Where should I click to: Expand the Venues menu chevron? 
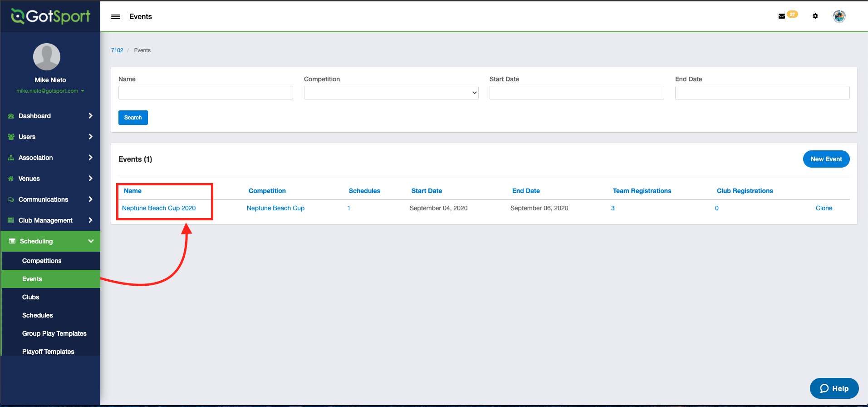tap(90, 179)
